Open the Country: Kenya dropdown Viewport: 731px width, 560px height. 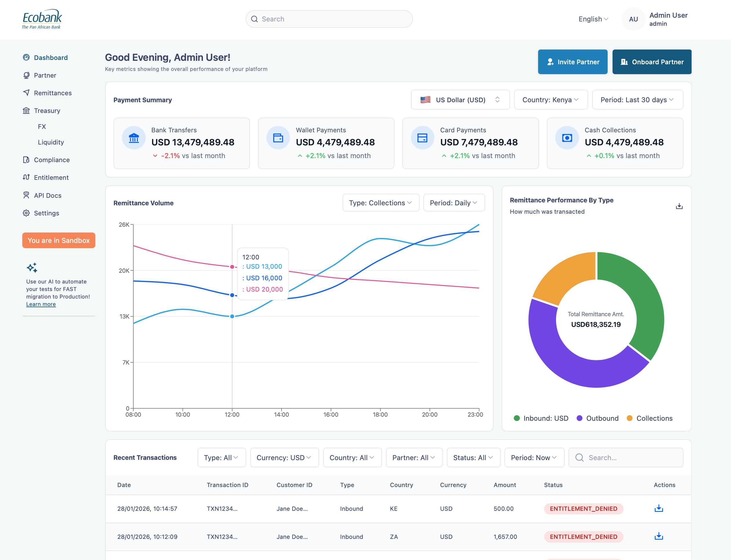(551, 100)
